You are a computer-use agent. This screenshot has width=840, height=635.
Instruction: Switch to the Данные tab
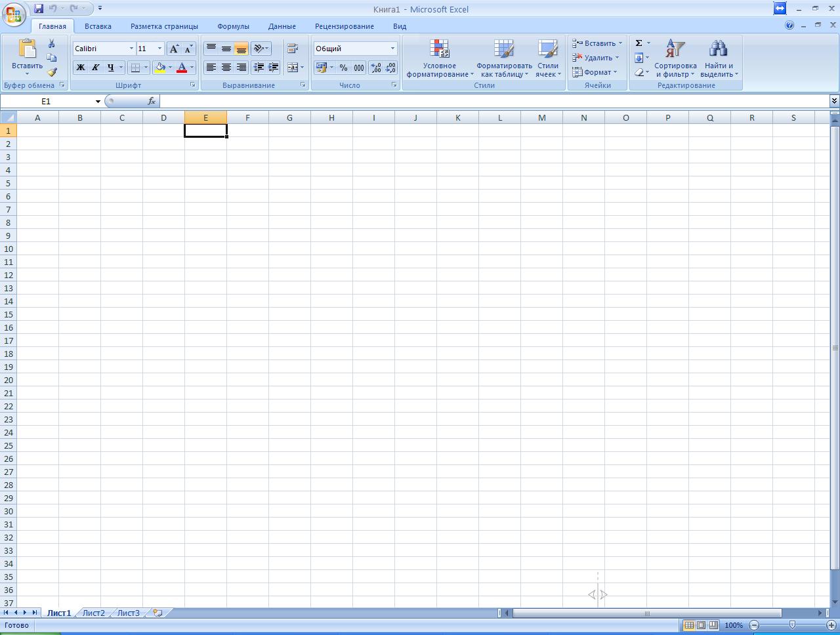282,26
